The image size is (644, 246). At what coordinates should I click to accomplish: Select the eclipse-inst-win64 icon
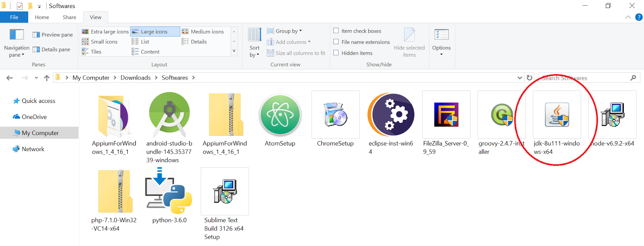391,115
